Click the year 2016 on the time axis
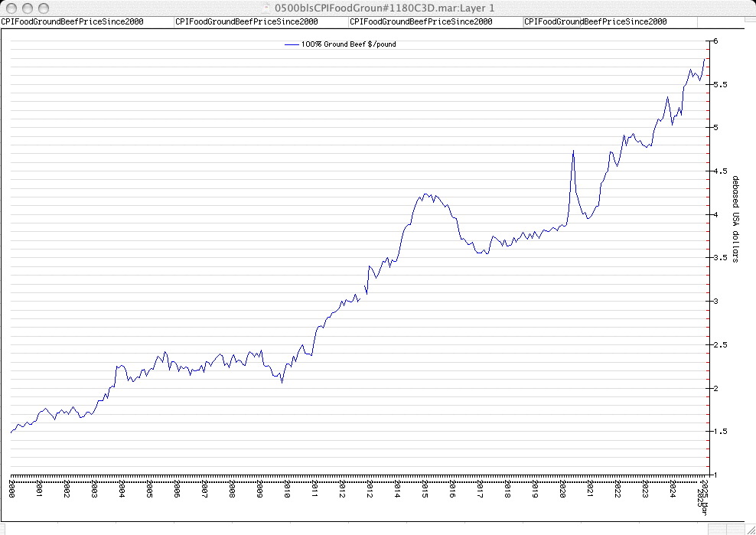 point(451,488)
